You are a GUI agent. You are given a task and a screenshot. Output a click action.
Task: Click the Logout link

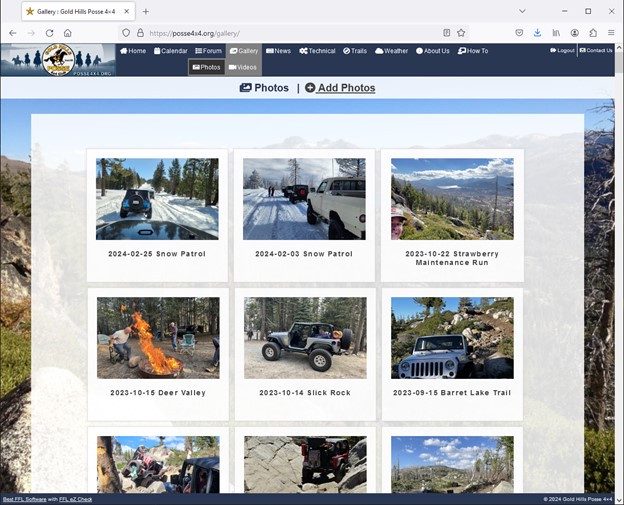point(562,51)
